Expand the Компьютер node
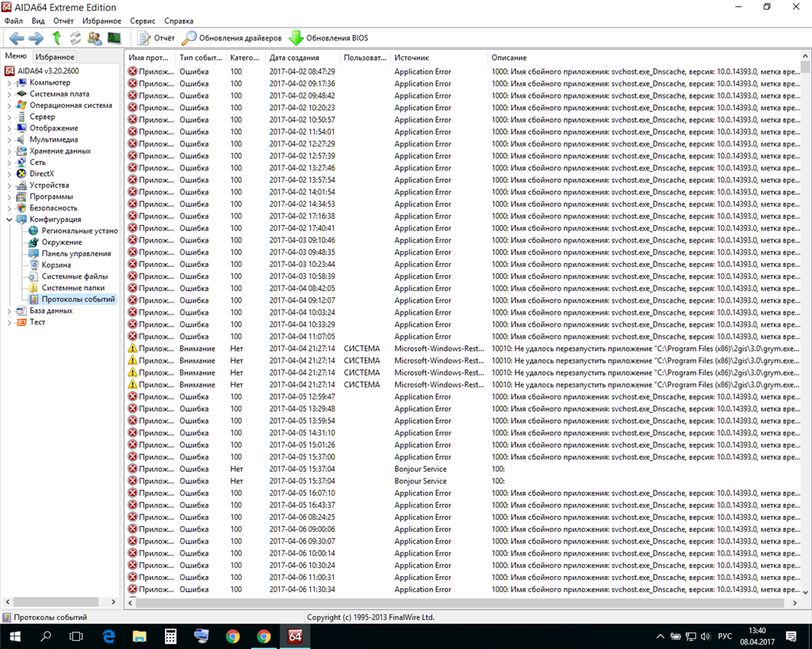812x649 pixels. tap(9, 82)
